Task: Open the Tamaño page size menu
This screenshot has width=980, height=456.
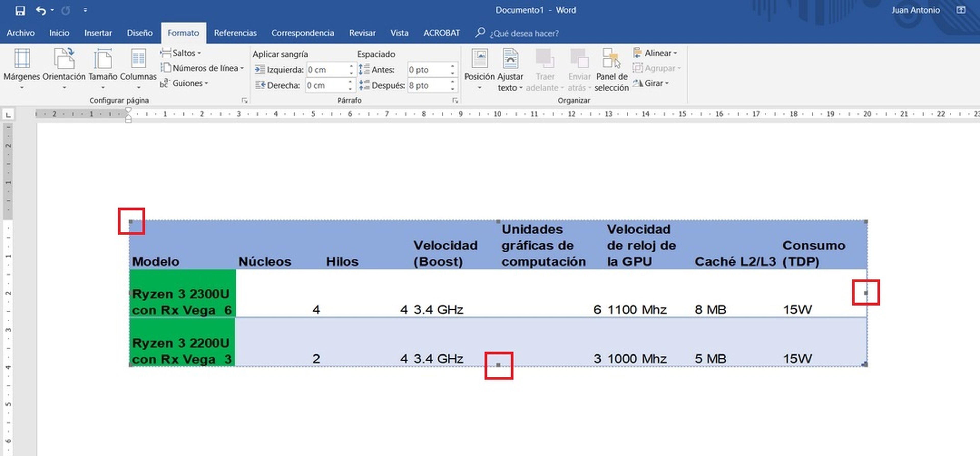Action: tap(103, 69)
